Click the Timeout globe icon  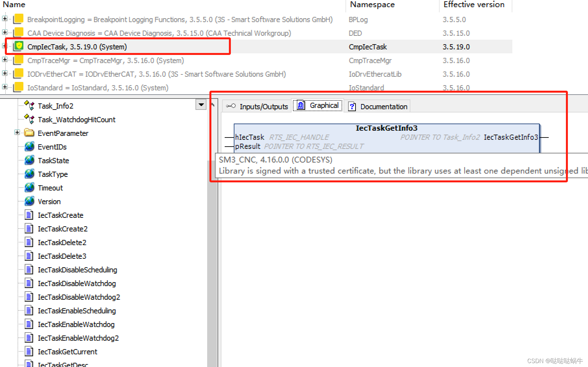29,188
